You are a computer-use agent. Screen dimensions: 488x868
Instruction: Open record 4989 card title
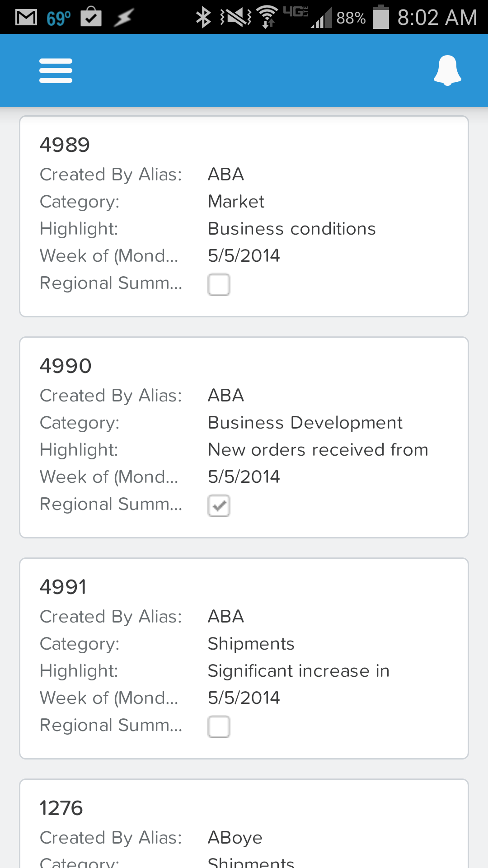65,145
